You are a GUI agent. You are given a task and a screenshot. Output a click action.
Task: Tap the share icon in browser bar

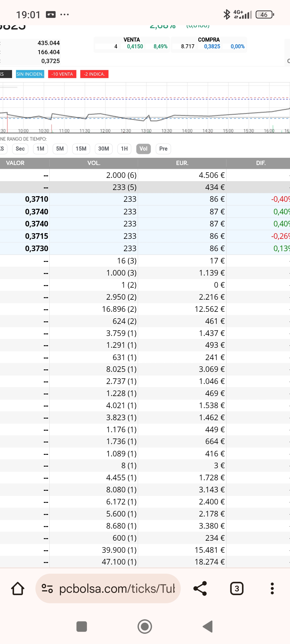point(200,589)
